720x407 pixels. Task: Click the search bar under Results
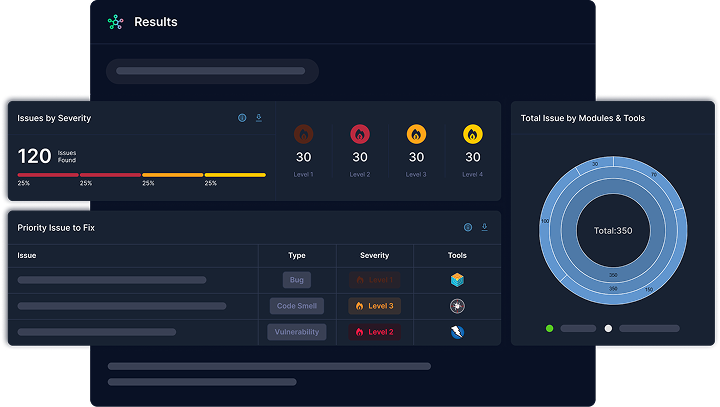212,71
